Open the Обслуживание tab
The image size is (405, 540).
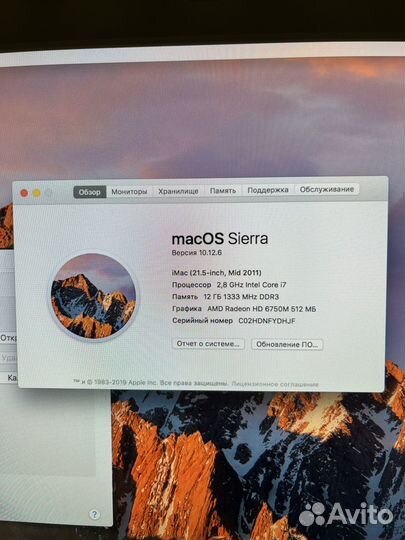[326, 189]
